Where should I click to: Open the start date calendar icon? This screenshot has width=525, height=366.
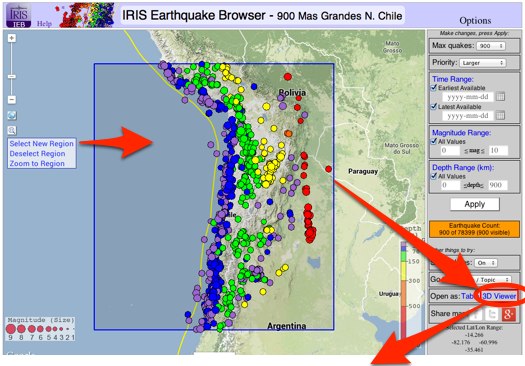(500, 97)
